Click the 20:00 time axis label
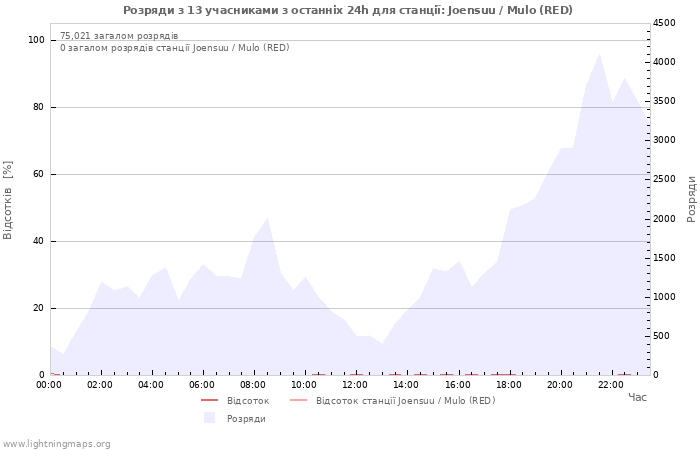Screen dimensions: 700x450 pos(560,385)
